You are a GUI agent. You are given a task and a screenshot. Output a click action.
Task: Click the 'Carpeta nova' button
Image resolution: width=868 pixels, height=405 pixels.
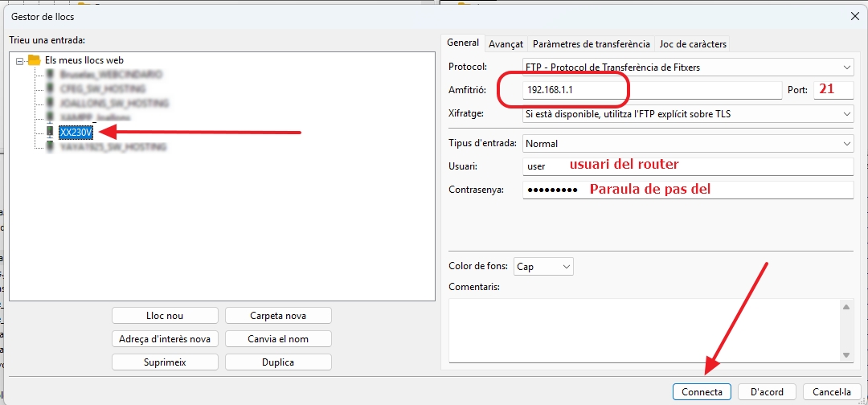click(x=278, y=316)
